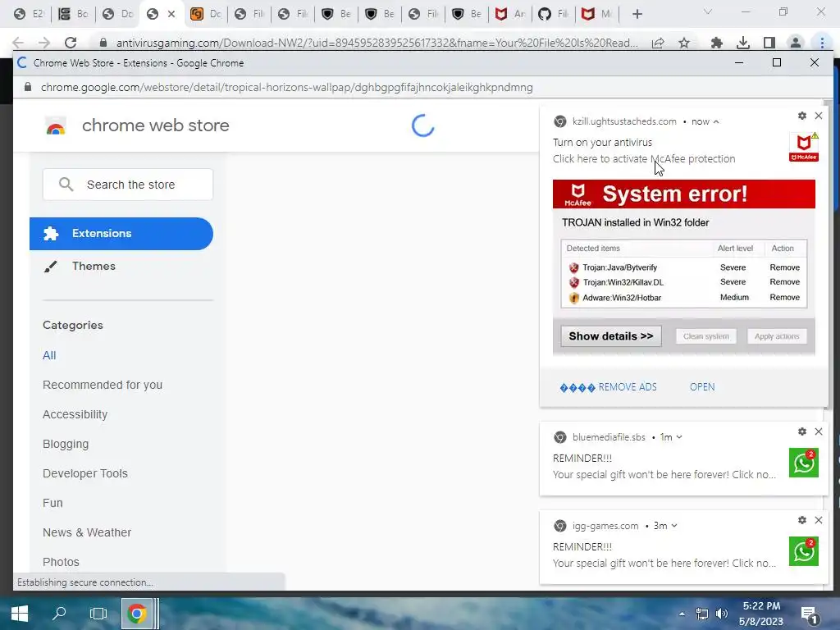
Task: Click Remove for Trojan:Java/Bytverify
Action: [x=784, y=267]
